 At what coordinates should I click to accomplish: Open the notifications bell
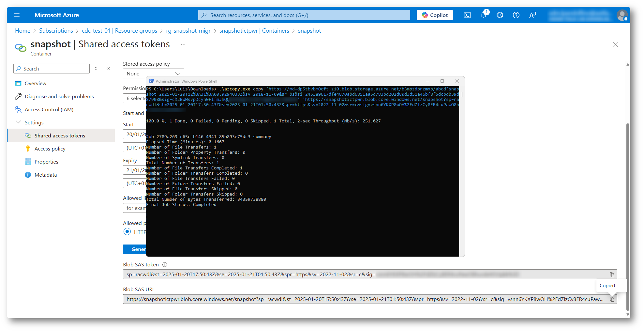[484, 15]
